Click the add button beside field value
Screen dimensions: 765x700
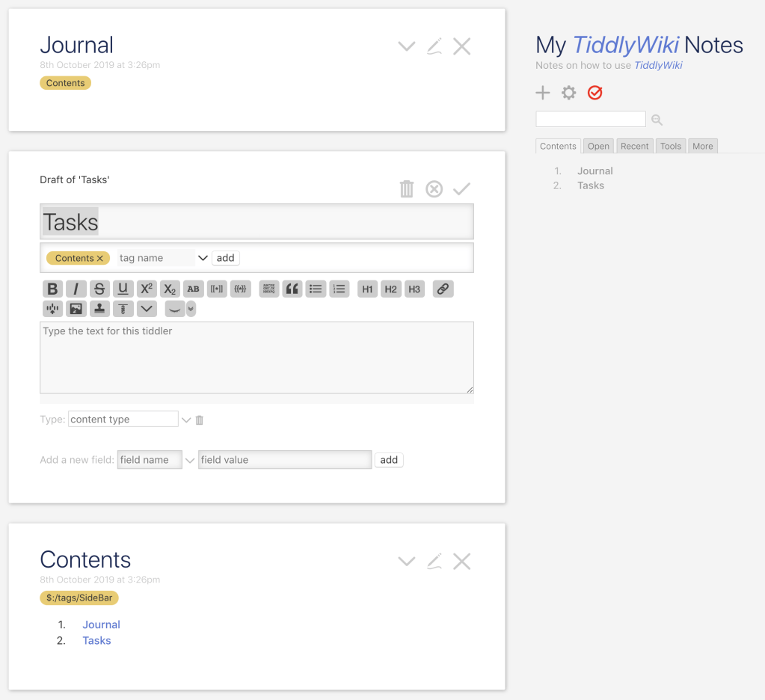[x=389, y=460]
